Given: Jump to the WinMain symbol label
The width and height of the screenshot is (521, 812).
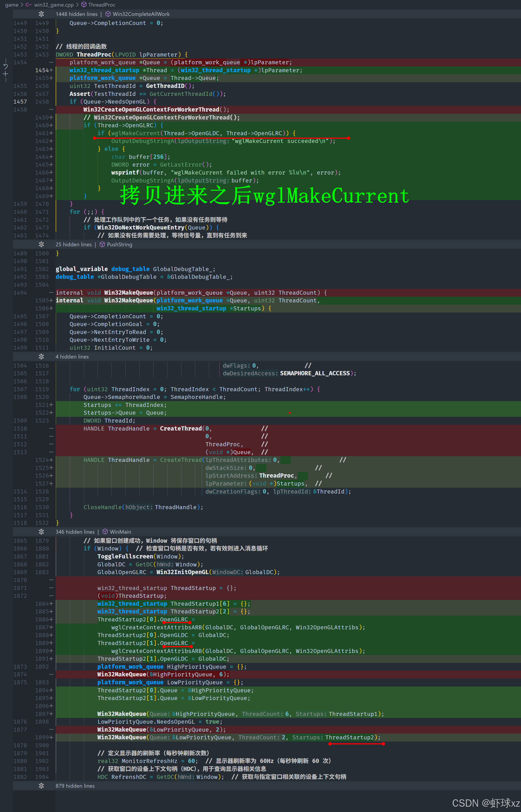Looking at the screenshot, I should (120, 532).
